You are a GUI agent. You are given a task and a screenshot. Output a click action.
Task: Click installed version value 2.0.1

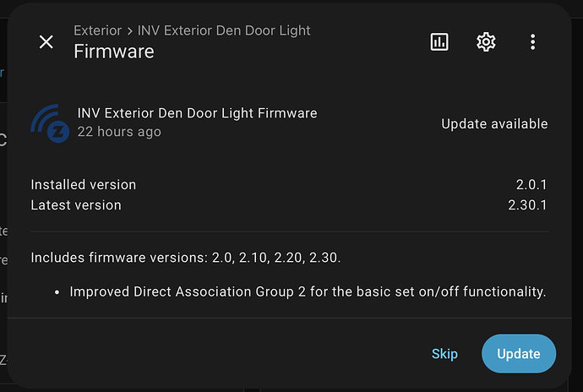click(531, 184)
